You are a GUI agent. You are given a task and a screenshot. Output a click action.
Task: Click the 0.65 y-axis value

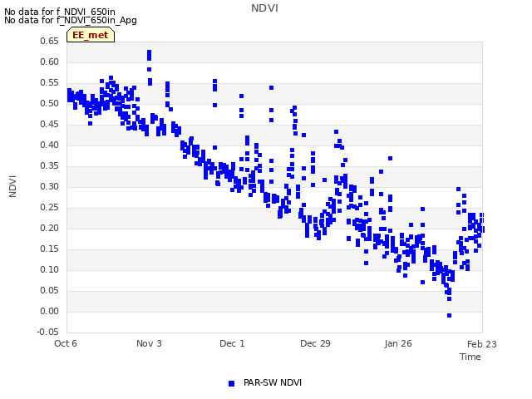[49, 41]
